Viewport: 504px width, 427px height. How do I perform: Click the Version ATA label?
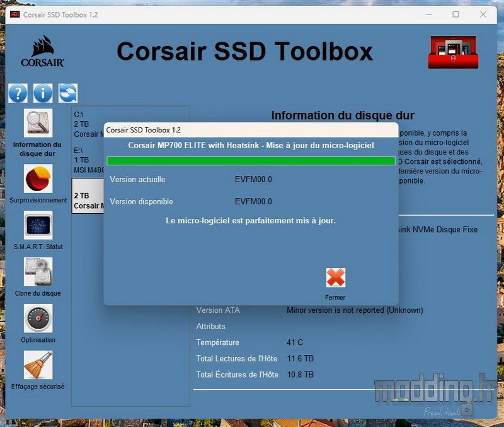click(x=218, y=310)
